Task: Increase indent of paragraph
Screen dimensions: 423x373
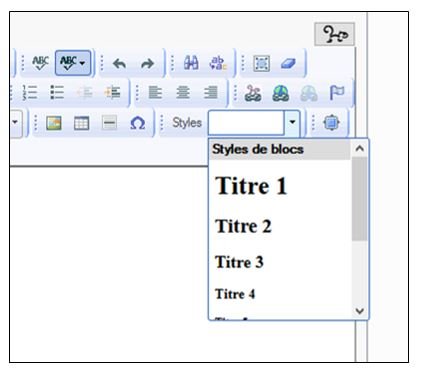Action: coord(112,92)
